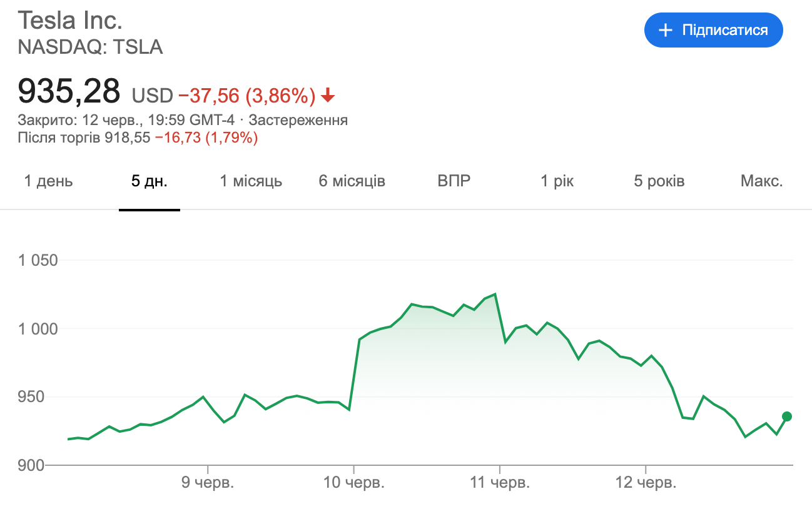Click the Підписатися follow button
Screen dimensions: 812x514
713,30
